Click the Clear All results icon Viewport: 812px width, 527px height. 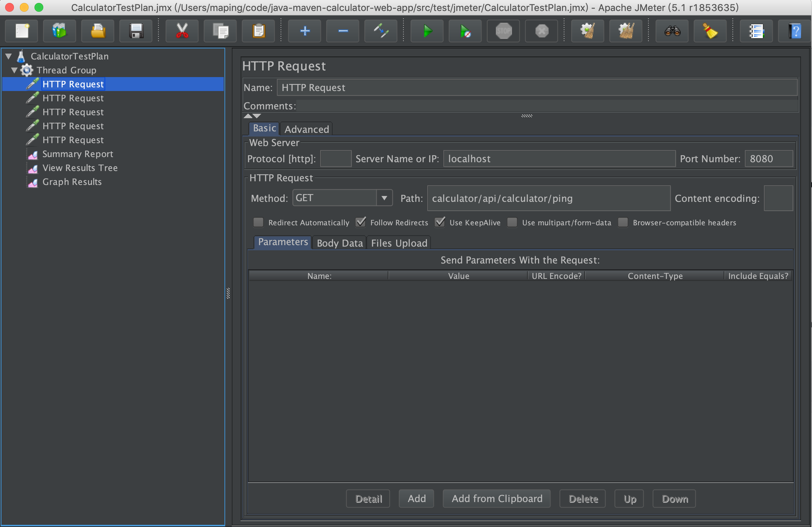pos(626,31)
